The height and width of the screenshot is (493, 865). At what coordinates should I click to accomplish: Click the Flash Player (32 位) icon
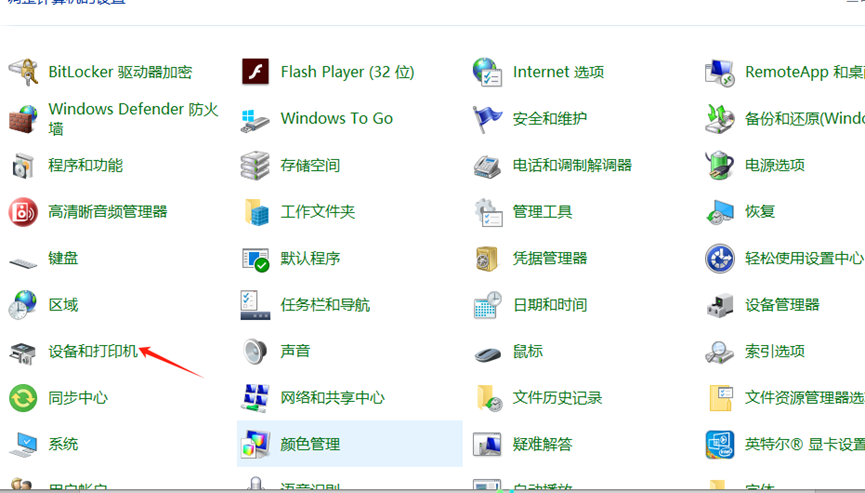coord(255,72)
